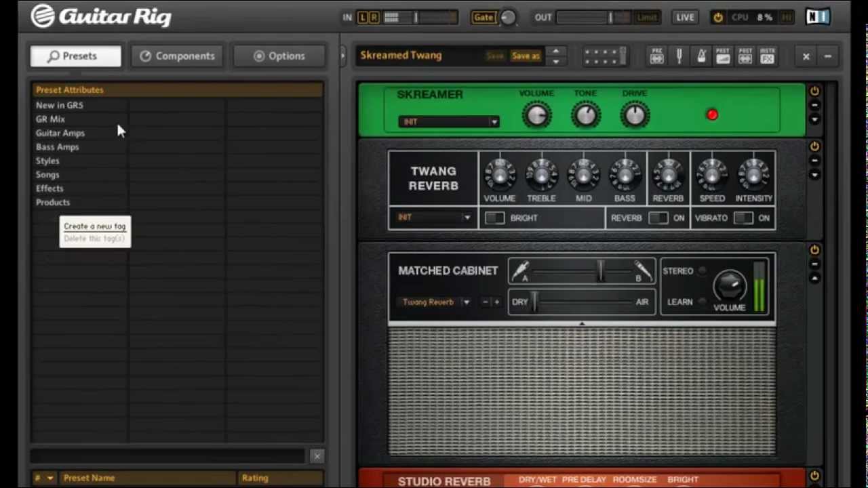Choose Create a new tag menu entry
The height and width of the screenshot is (488, 868).
[x=95, y=226]
